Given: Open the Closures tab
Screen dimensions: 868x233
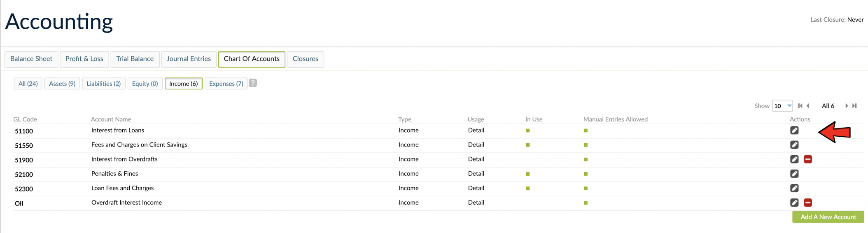Looking at the screenshot, I should (x=305, y=59).
